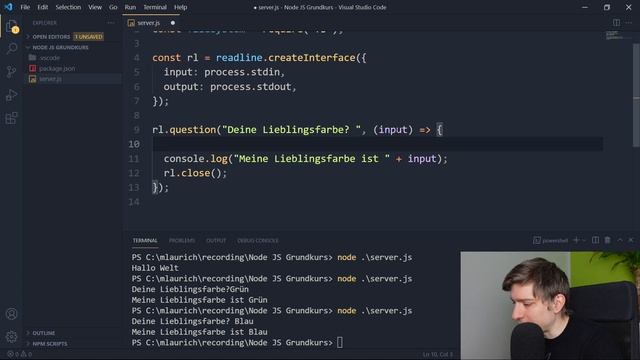This screenshot has width=640, height=360.
Task: Open the Extensions view
Action: (x=11, y=118)
